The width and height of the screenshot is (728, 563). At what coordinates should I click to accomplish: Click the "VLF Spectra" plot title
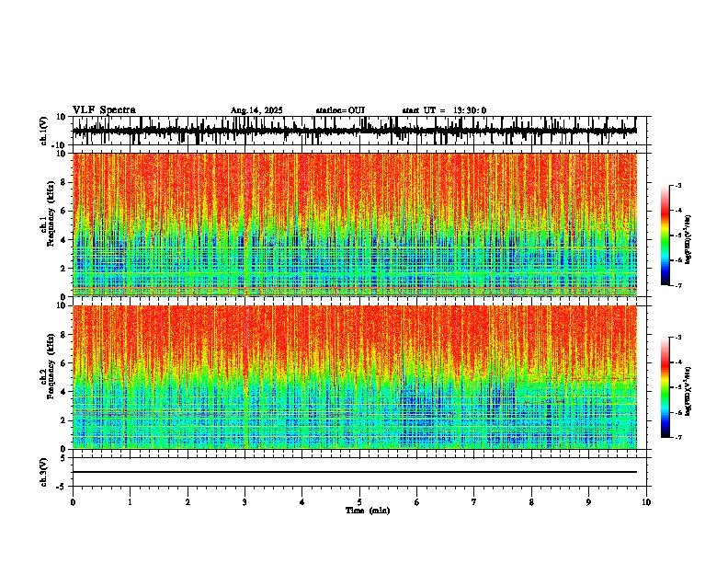[x=104, y=110]
